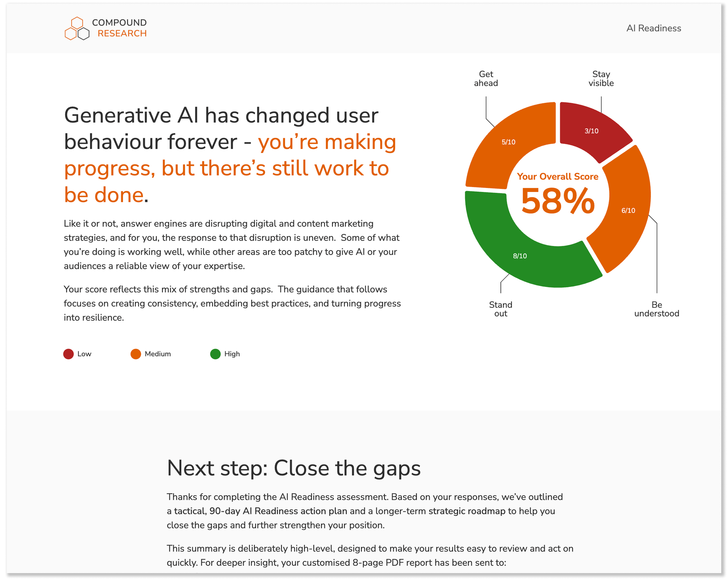728x586 pixels.
Task: Click the Next step: Close the gaps heading
Action: [294, 468]
